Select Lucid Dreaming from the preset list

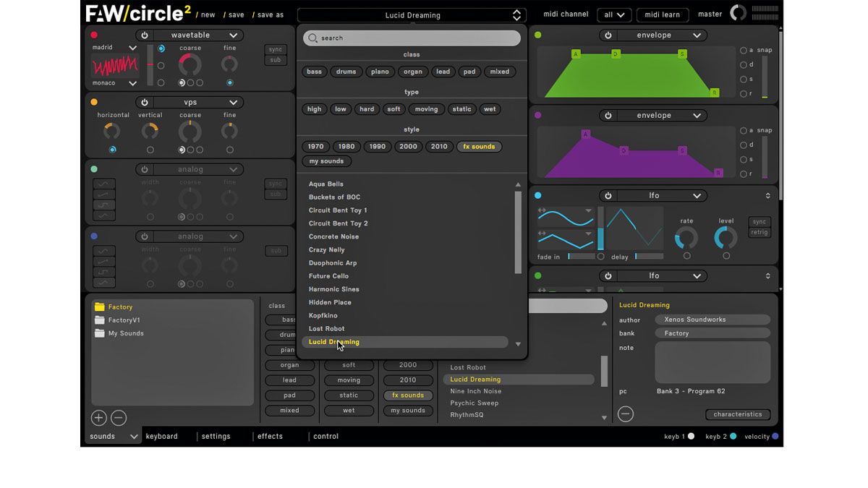(333, 341)
